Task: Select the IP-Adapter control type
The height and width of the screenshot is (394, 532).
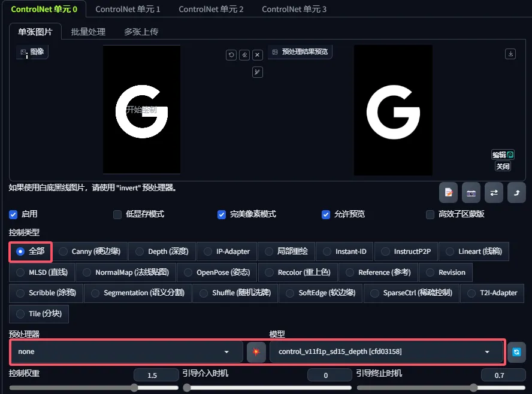Action: coord(226,251)
